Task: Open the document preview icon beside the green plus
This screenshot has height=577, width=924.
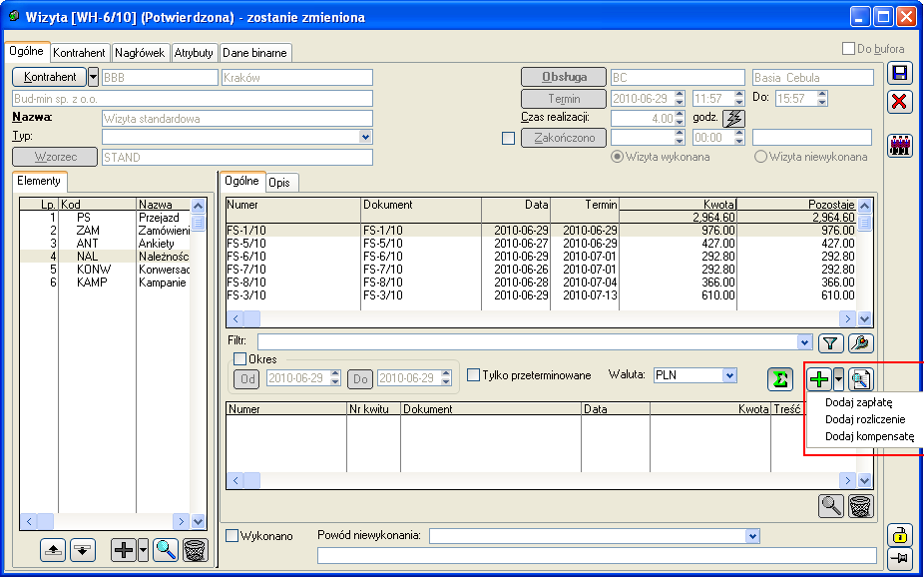Action: click(x=860, y=379)
